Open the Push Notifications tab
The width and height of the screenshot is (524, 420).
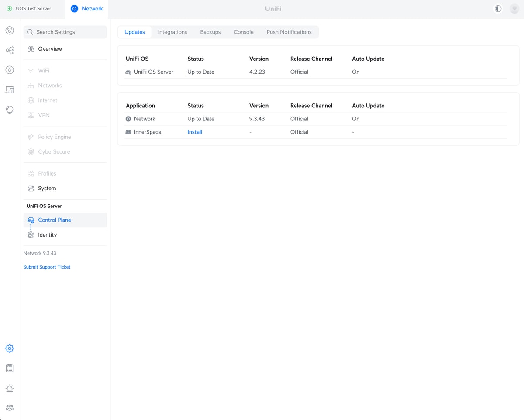[x=289, y=32]
